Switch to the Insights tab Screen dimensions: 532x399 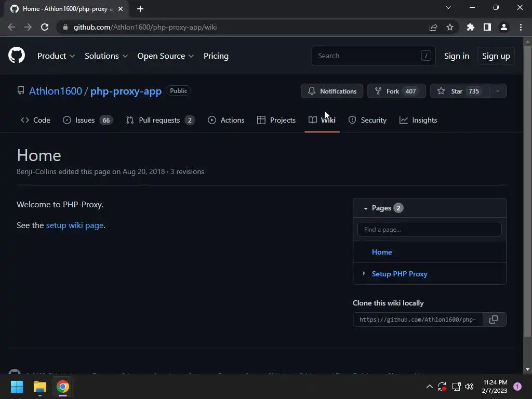(418, 120)
